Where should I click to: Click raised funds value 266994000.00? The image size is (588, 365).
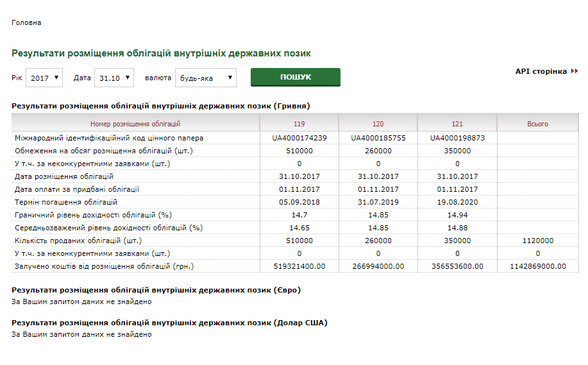tap(378, 266)
